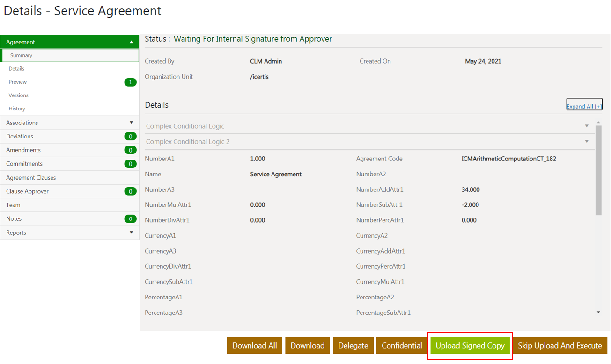Open the Deviations section
The width and height of the screenshot is (611, 364).
tap(20, 136)
